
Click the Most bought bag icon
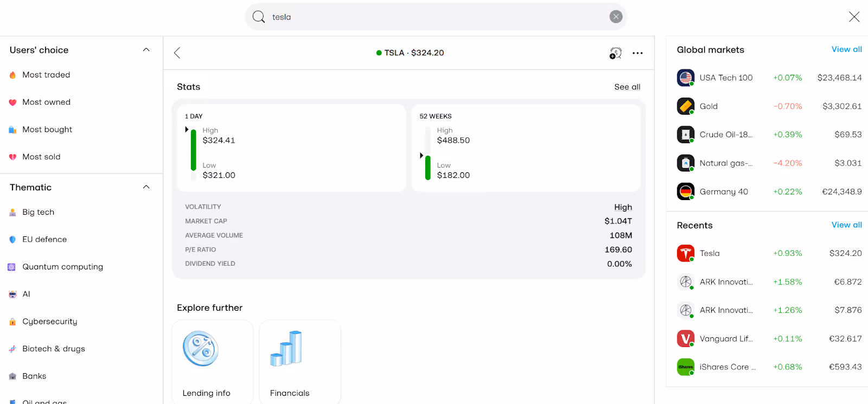point(12,130)
